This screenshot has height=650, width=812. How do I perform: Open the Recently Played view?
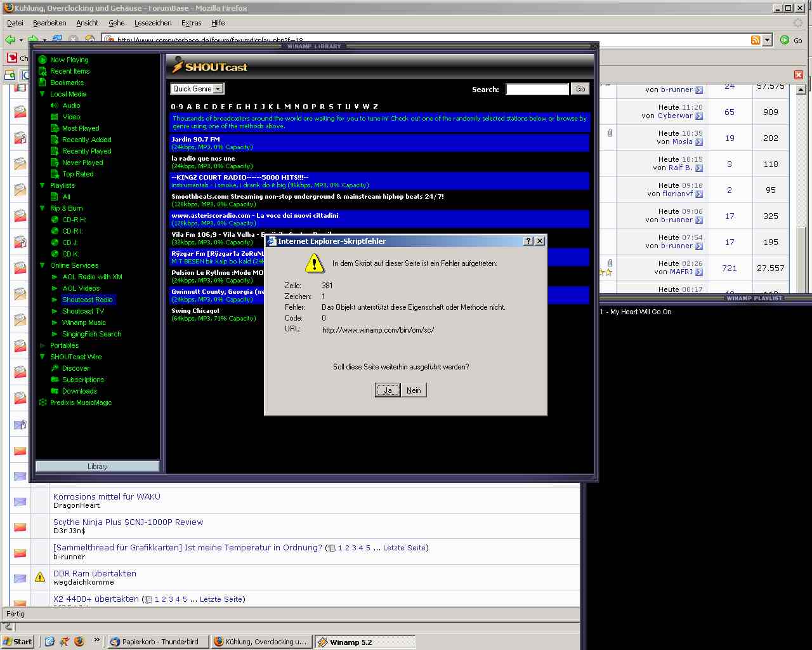tap(86, 151)
